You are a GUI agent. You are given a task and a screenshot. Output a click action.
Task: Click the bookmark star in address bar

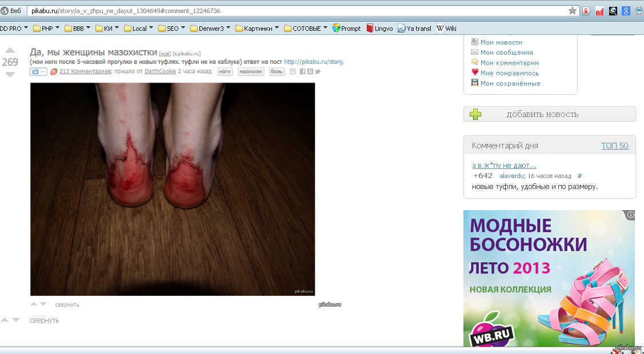pyautogui.click(x=572, y=11)
